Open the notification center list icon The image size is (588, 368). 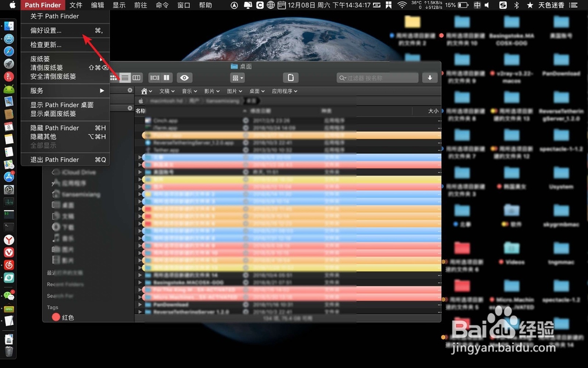(573, 5)
